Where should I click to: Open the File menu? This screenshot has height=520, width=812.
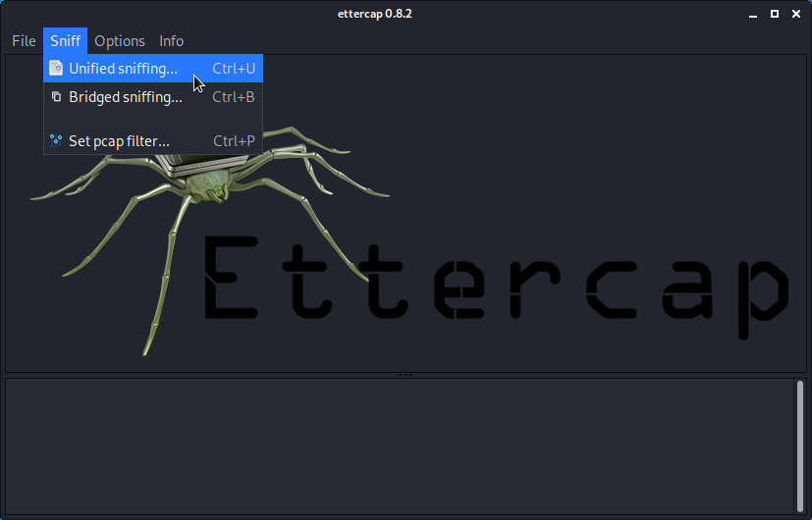pyautogui.click(x=24, y=41)
